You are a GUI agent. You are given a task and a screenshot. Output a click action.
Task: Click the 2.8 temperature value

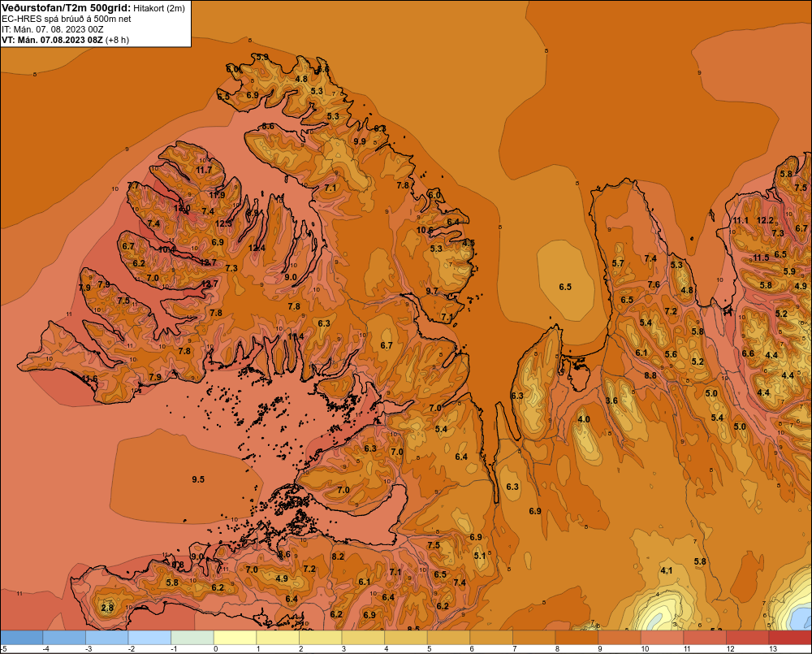coord(107,608)
